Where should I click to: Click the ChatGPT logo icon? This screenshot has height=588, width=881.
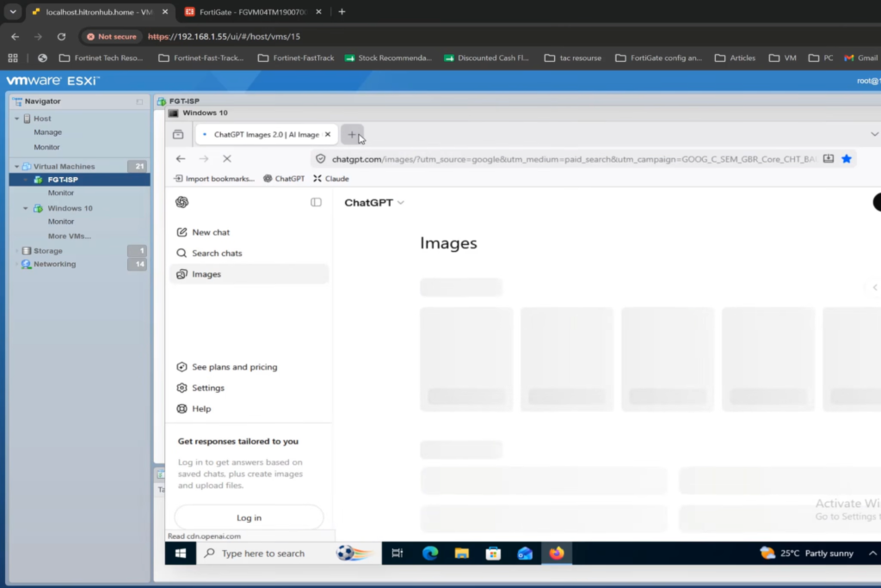coord(182,202)
